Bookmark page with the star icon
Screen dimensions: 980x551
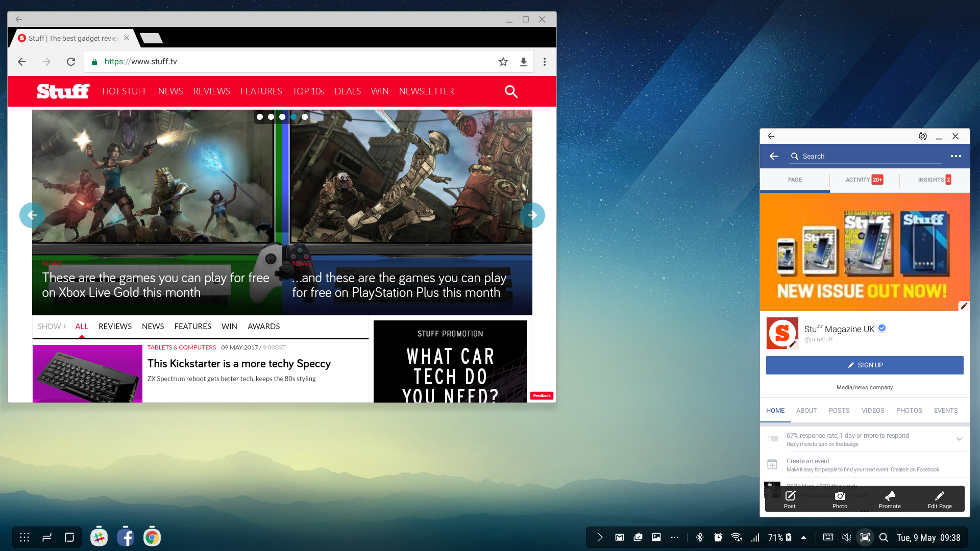[x=503, y=62]
